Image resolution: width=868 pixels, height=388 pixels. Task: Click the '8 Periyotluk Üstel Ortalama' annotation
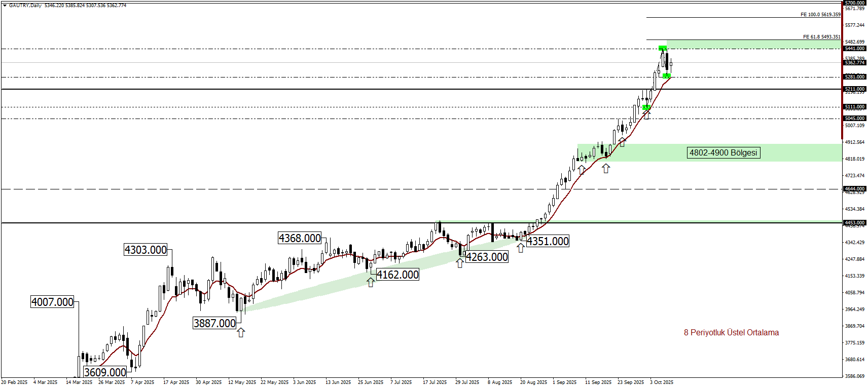coord(731,332)
